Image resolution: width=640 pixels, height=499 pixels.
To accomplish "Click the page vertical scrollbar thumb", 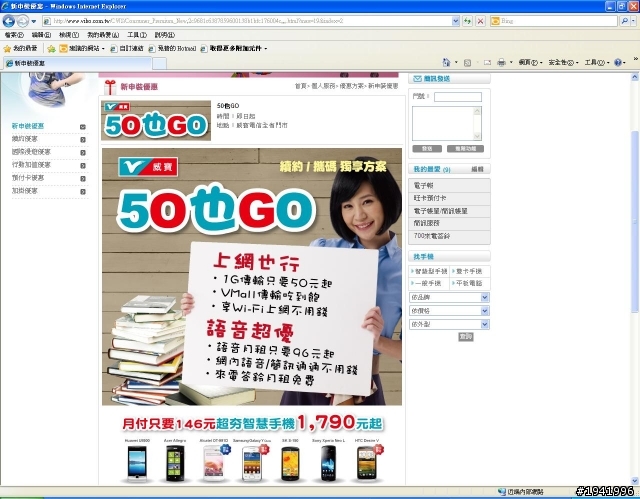I will point(635,222).
